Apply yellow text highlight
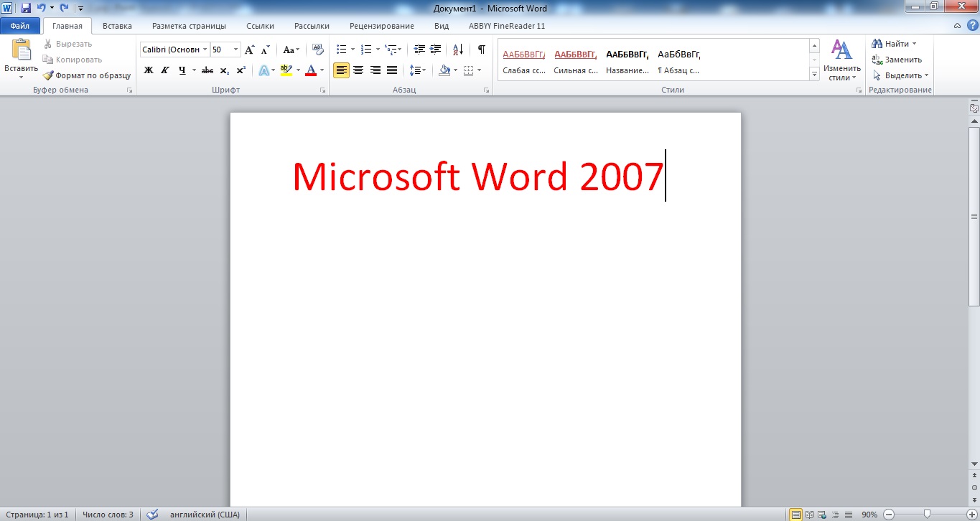980x521 pixels. 286,70
